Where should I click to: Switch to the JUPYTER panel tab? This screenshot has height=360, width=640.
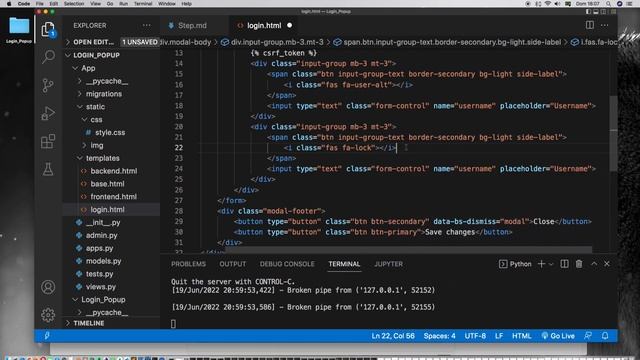(388, 264)
